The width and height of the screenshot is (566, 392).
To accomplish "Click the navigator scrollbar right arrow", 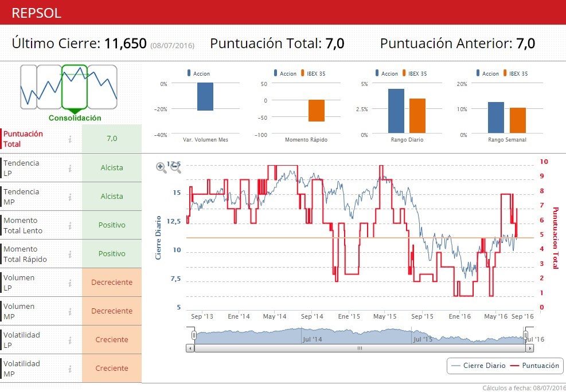I will tap(529, 348).
